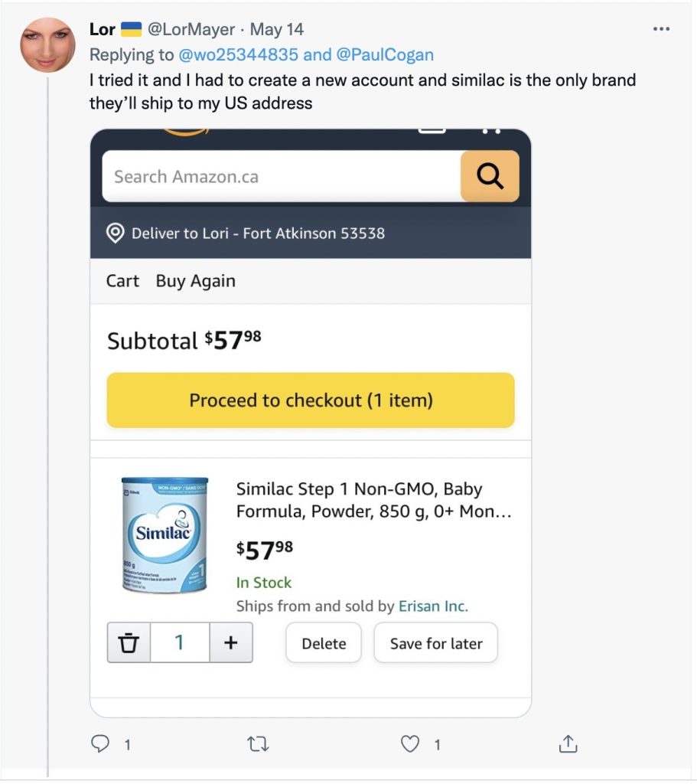The width and height of the screenshot is (697, 784).
Task: Click the share tweet icon
Action: point(568,743)
